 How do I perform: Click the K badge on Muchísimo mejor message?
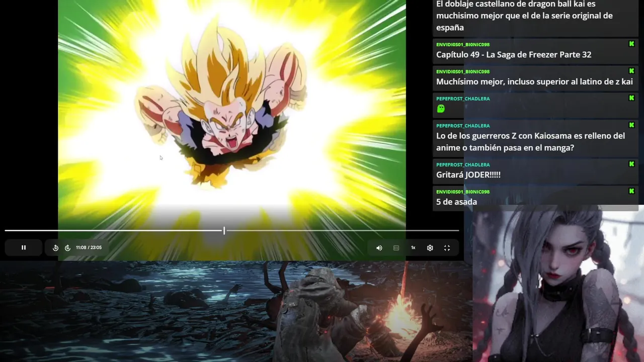coord(631,71)
